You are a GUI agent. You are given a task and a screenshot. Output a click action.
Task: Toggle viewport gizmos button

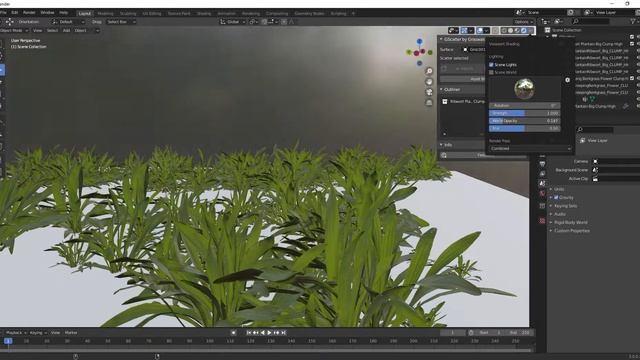pyautogui.click(x=464, y=30)
